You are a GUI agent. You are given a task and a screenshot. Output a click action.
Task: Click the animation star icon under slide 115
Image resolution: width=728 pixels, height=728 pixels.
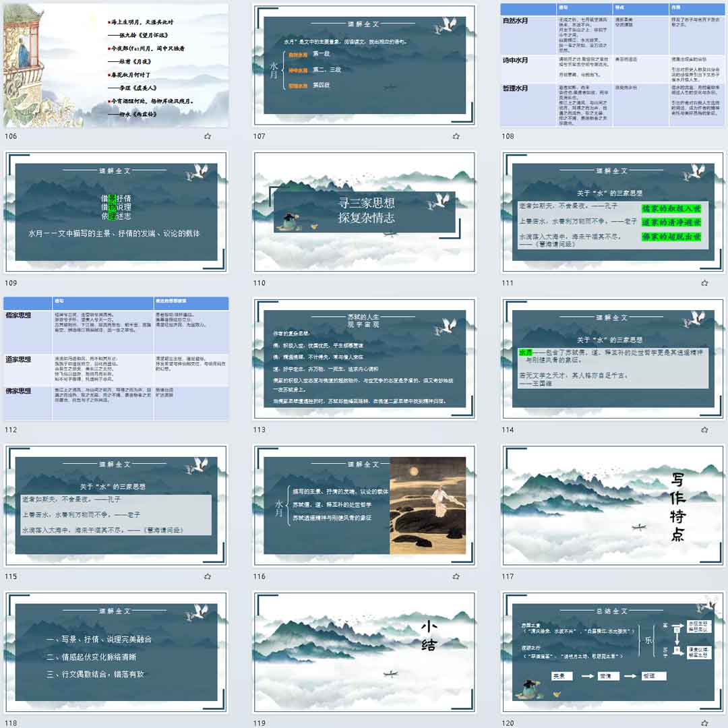208,576
